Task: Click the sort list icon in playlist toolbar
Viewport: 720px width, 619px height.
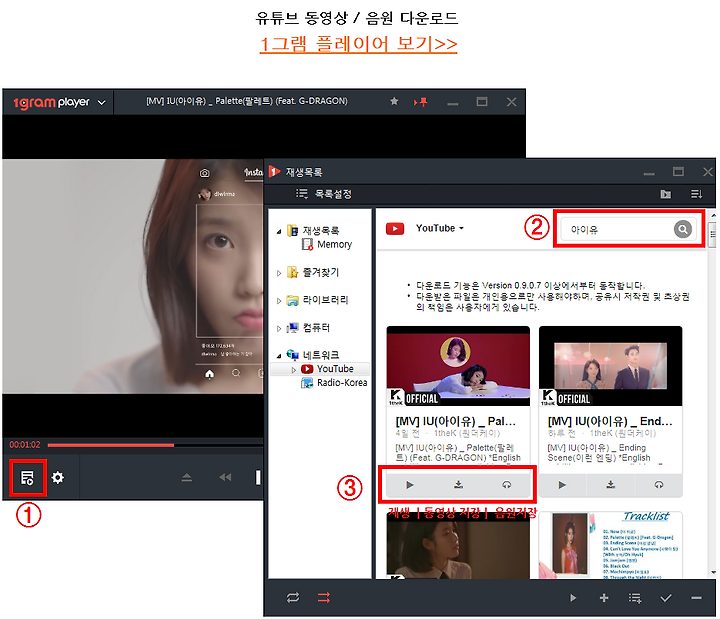Action: click(697, 194)
